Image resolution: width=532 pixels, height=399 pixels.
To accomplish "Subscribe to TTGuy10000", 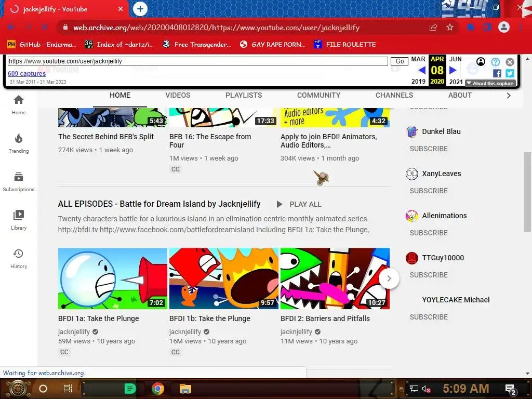I will coord(429,275).
